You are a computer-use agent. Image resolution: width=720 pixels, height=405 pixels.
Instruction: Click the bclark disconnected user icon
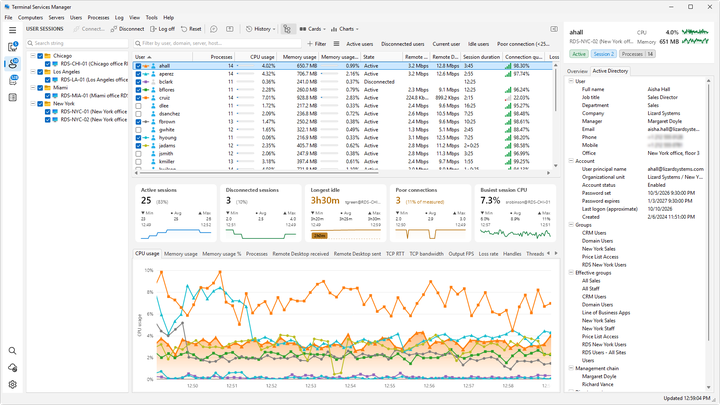pos(153,82)
